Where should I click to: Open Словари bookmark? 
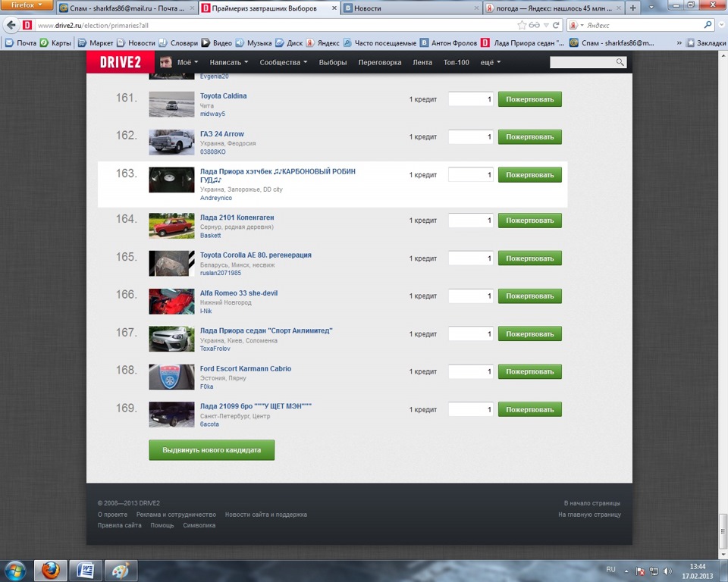[178, 42]
